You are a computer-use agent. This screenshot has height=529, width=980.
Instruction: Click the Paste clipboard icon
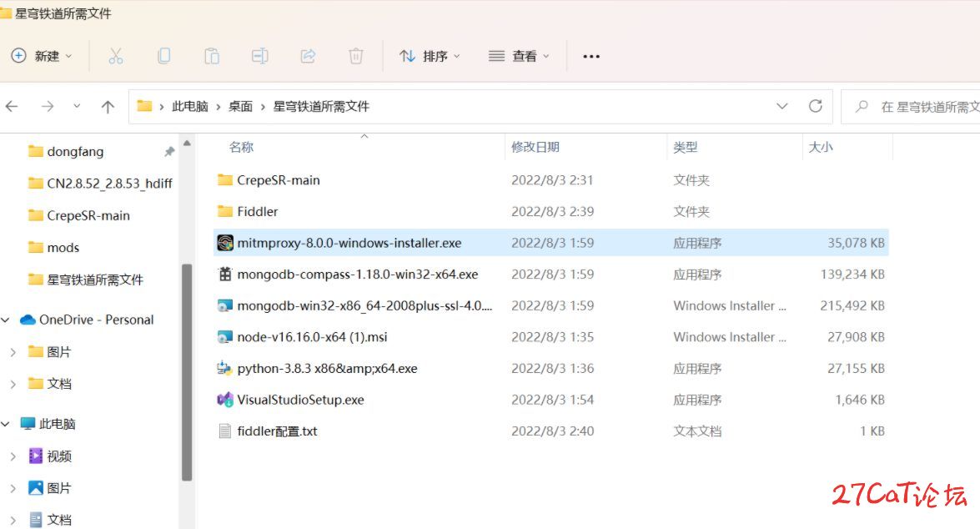click(x=212, y=56)
